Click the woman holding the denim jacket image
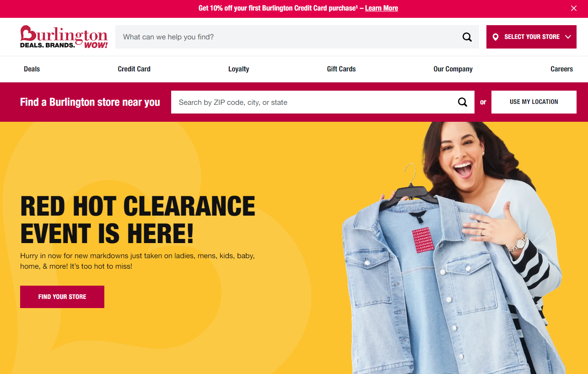 (x=453, y=248)
